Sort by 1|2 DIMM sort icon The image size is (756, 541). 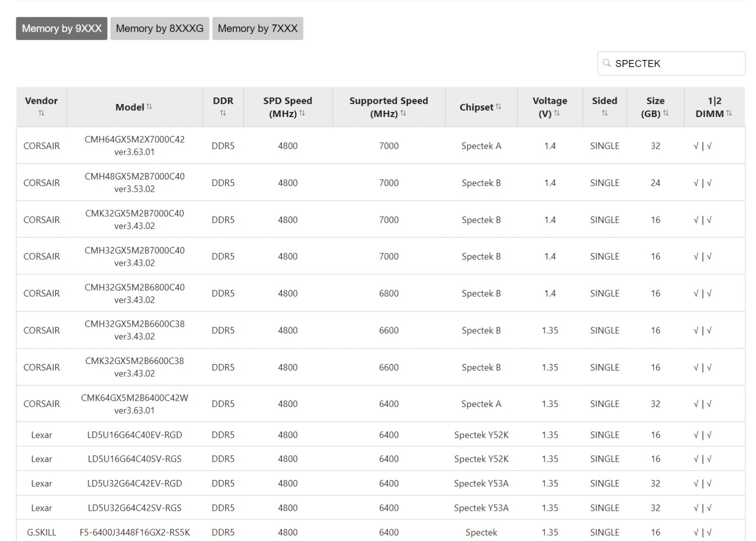pyautogui.click(x=729, y=113)
